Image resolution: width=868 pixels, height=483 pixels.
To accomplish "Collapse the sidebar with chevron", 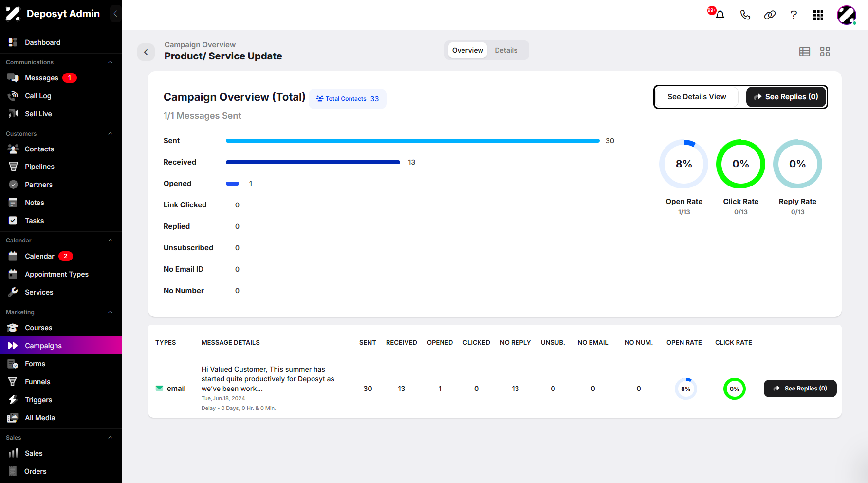I will (x=115, y=14).
